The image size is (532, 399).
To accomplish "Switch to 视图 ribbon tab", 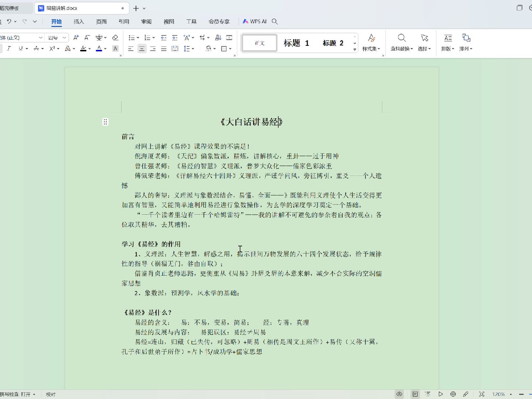I will (x=169, y=21).
